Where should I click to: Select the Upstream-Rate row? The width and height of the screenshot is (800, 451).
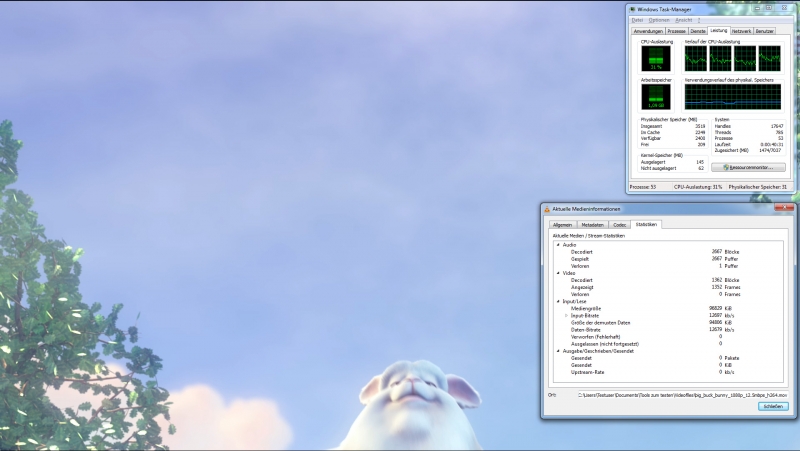[x=668, y=372]
